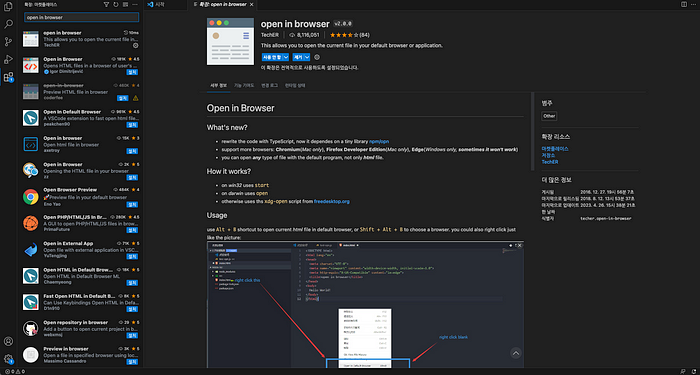Install Chaemyeong's Open HTML in Default Browser
The width and height of the screenshot is (700, 375).
pyautogui.click(x=132, y=283)
